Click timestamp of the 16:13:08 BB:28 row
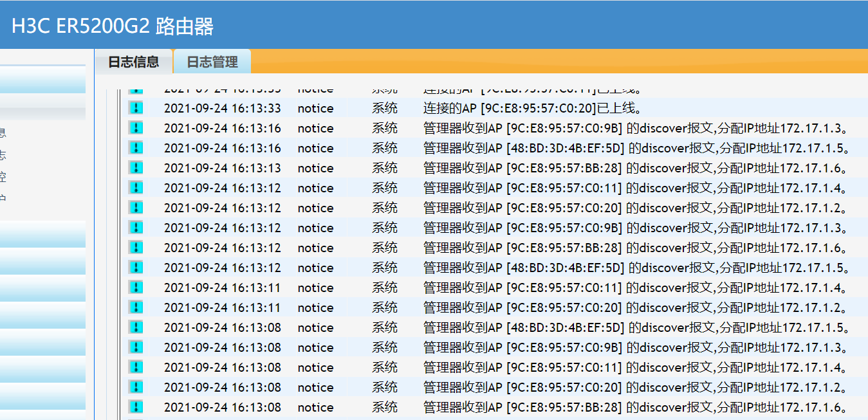868x420 pixels. click(223, 407)
